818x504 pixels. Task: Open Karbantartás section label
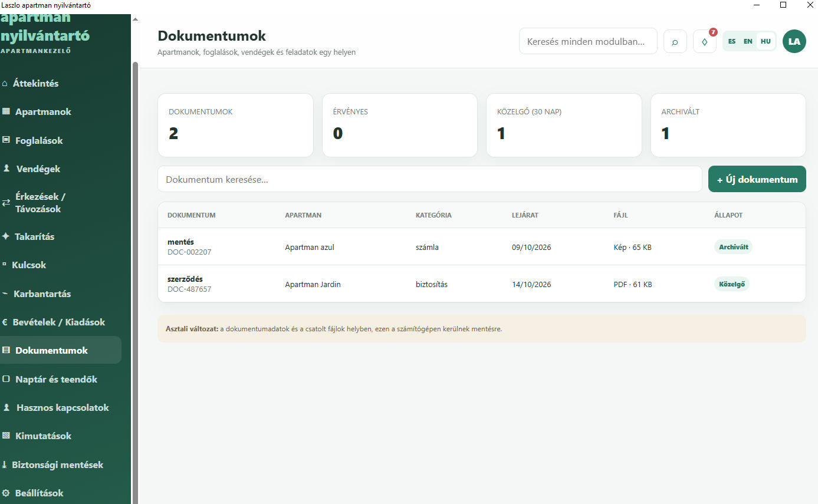[42, 294]
